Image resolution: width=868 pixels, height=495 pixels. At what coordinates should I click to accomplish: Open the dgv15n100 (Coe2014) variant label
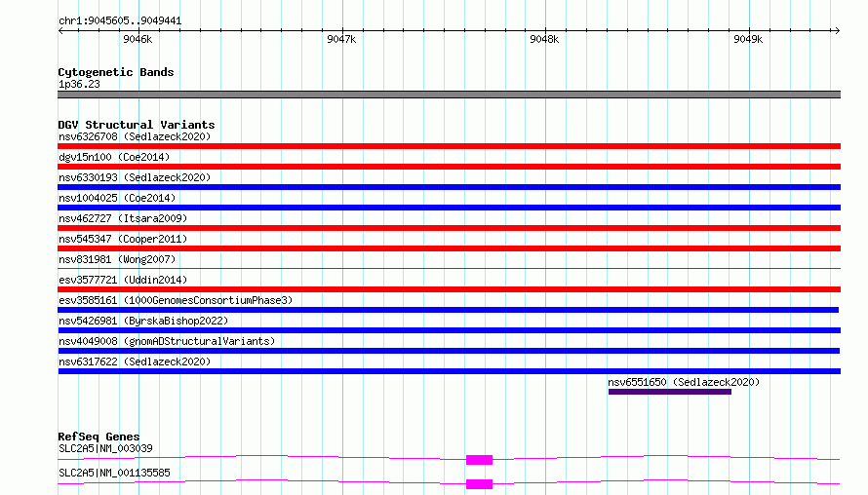[x=114, y=157]
